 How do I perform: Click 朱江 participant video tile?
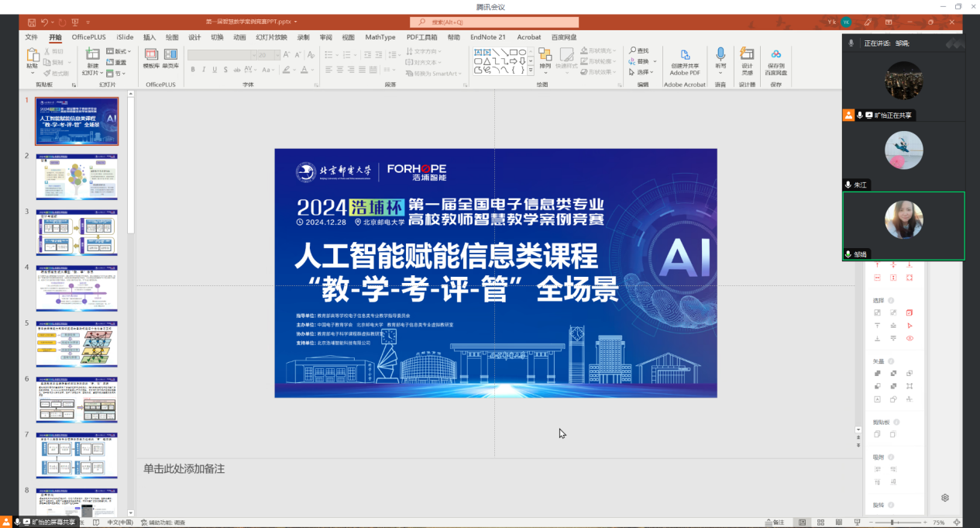[903, 156]
